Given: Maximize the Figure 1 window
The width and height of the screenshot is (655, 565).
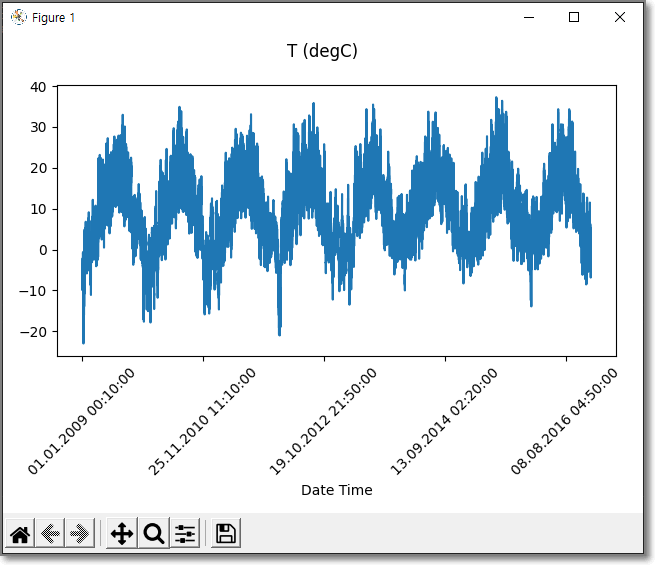Looking at the screenshot, I should (x=574, y=18).
